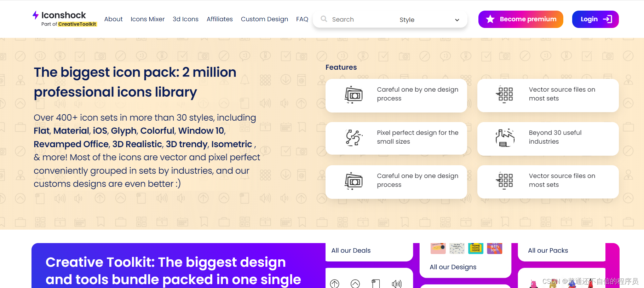The width and height of the screenshot is (644, 288).
Task: Open the About menu item
Action: pyautogui.click(x=113, y=19)
